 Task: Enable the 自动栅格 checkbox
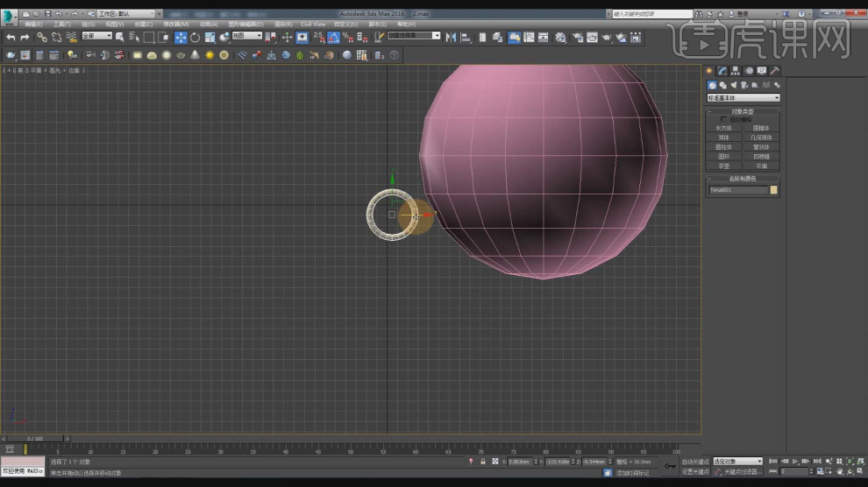[x=723, y=119]
